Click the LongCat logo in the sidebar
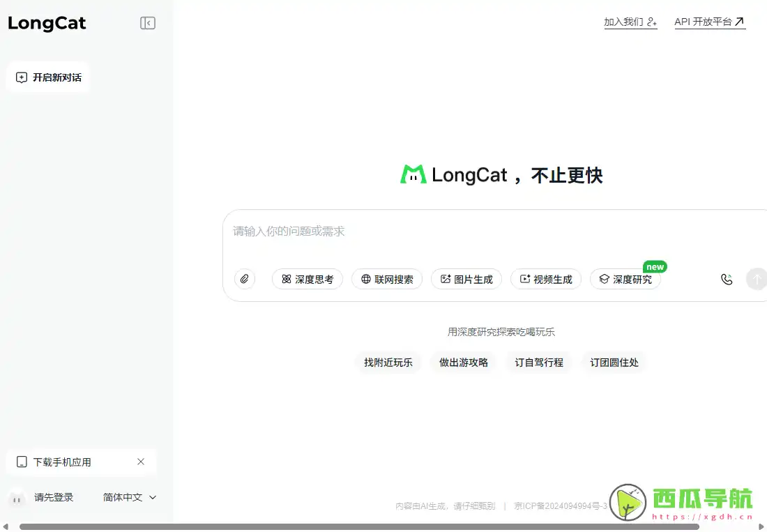The width and height of the screenshot is (767, 532). tap(47, 23)
